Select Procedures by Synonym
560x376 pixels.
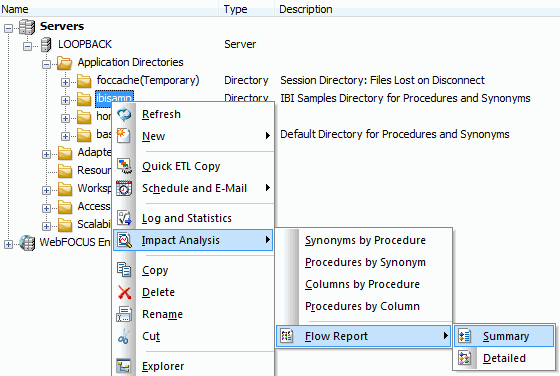(364, 262)
